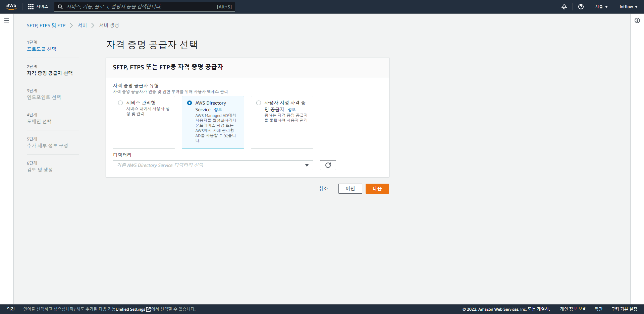Open the notifications bell icon
The height and width of the screenshot is (314, 644).
point(564,7)
